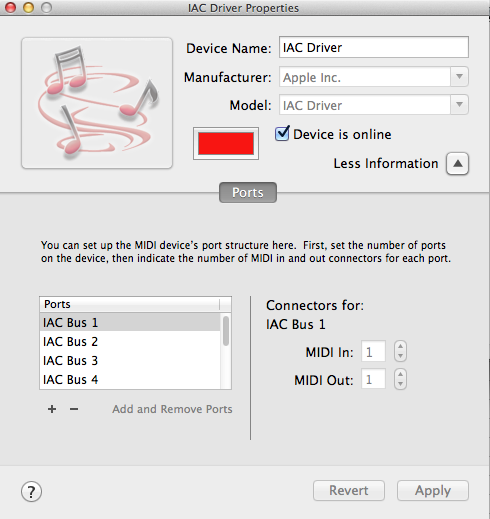Open the red device color swatch
The height and width of the screenshot is (519, 490).
[x=226, y=143]
